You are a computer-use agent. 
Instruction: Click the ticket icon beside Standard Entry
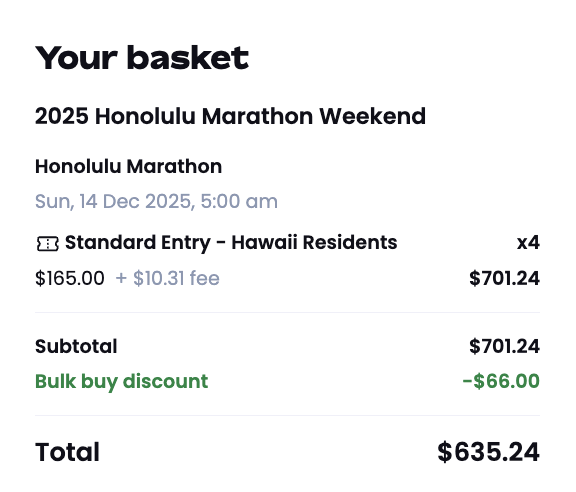[x=47, y=244]
